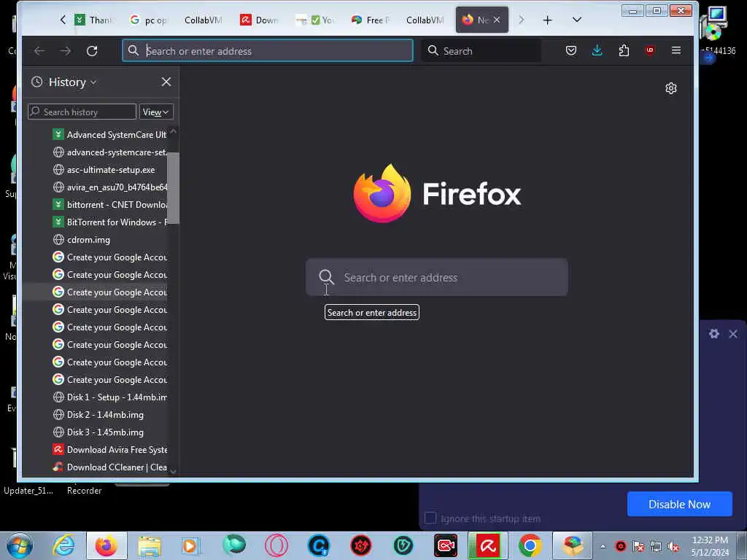Screen dimensions: 747x560
Task: Open the Firefox hamburger application menu
Action: point(676,50)
